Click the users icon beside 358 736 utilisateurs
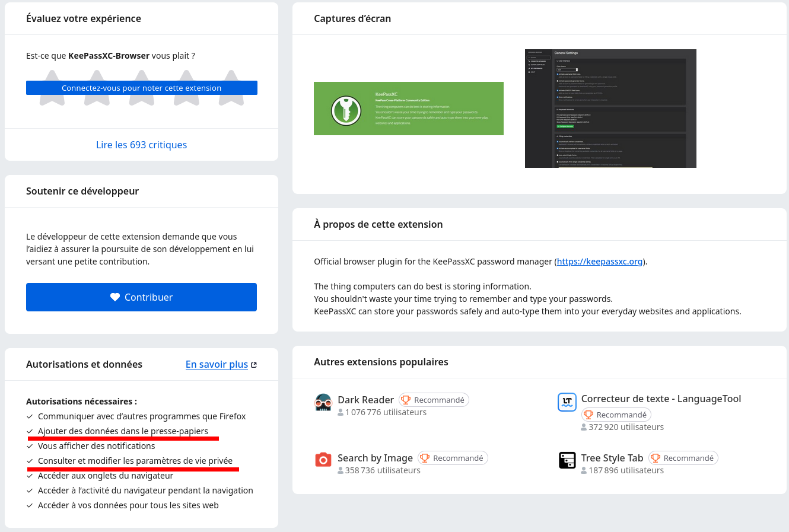Image resolution: width=789 pixels, height=532 pixels. 341,470
